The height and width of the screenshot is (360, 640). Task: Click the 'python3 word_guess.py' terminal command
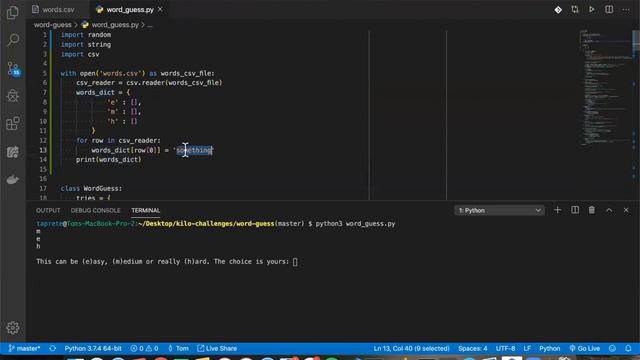pyautogui.click(x=355, y=224)
